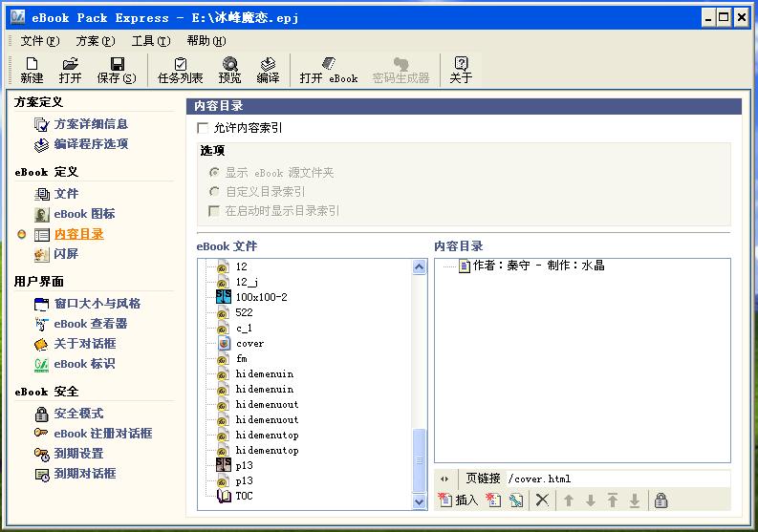Click the move down arrow icon
Viewport: 758px width, 532px height.
click(x=591, y=500)
